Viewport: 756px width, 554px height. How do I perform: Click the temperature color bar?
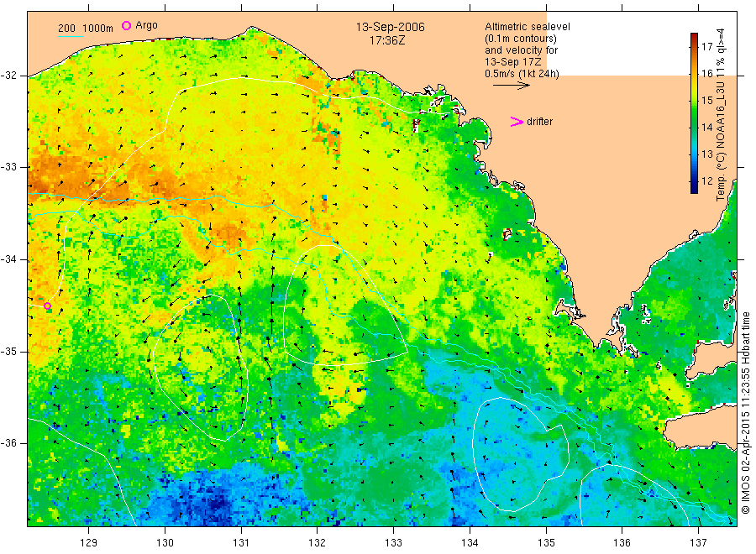tap(694, 113)
